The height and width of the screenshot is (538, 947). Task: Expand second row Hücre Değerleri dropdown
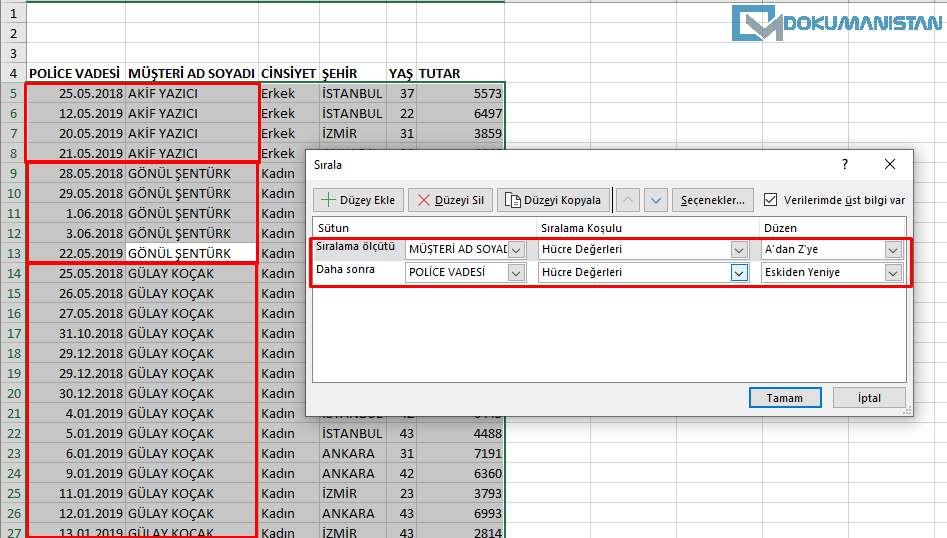click(739, 273)
